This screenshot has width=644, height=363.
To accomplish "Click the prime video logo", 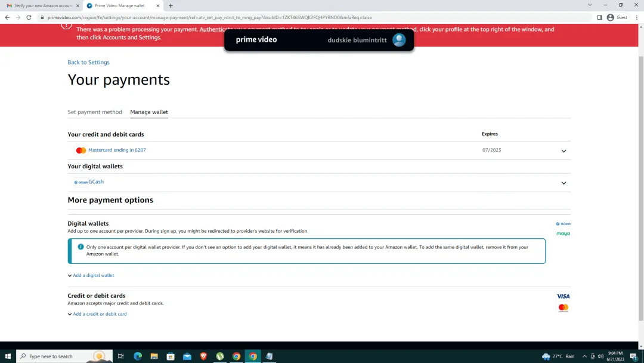I will point(256,39).
